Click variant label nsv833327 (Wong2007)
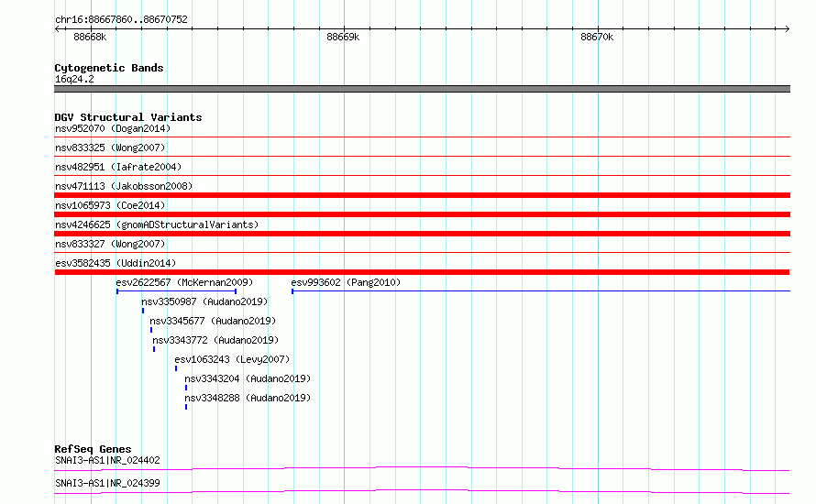 [110, 244]
